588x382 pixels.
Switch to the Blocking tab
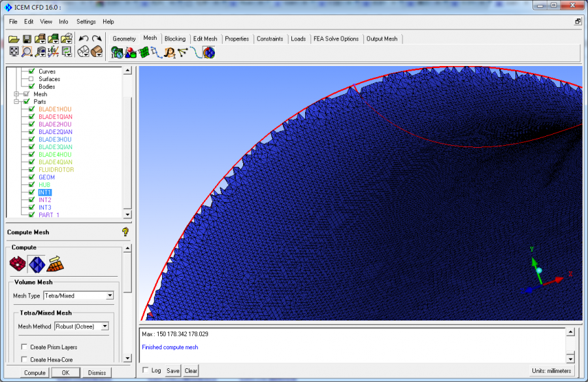tap(175, 39)
